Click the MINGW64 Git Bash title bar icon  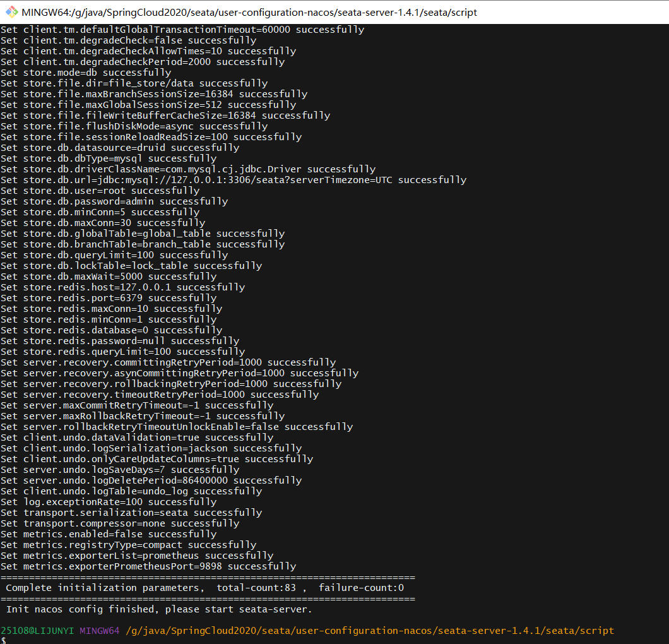11,12
